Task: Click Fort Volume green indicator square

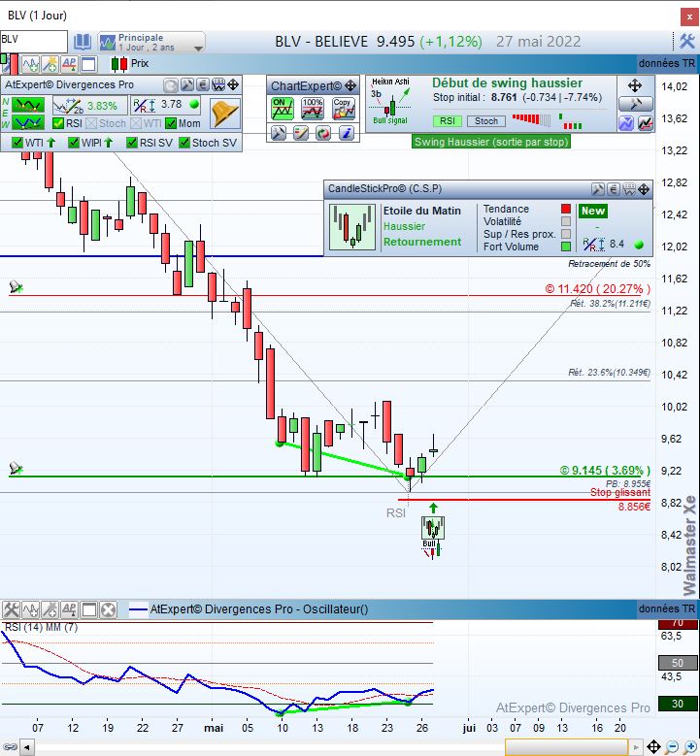Action: (566, 247)
